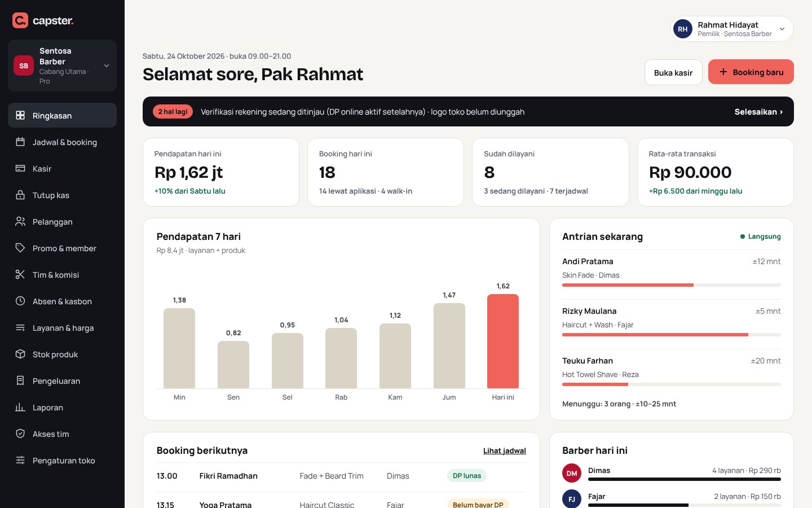This screenshot has height=508, width=812.
Task: Open the Jadwal & booking calendar icon
Action: point(20,142)
